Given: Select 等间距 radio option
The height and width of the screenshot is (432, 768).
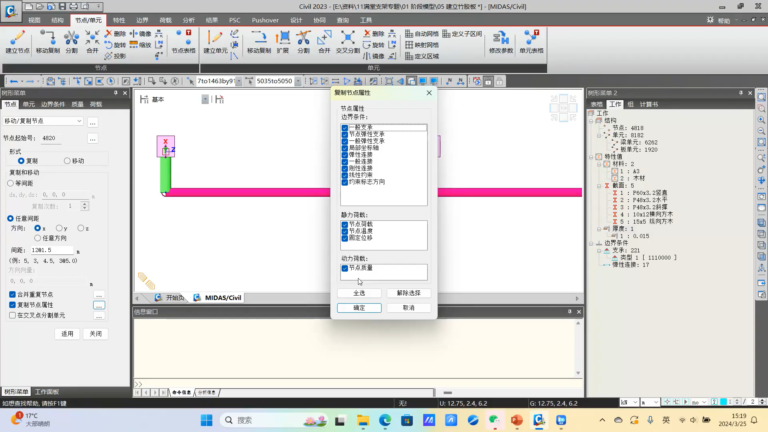Looking at the screenshot, I should pos(10,183).
